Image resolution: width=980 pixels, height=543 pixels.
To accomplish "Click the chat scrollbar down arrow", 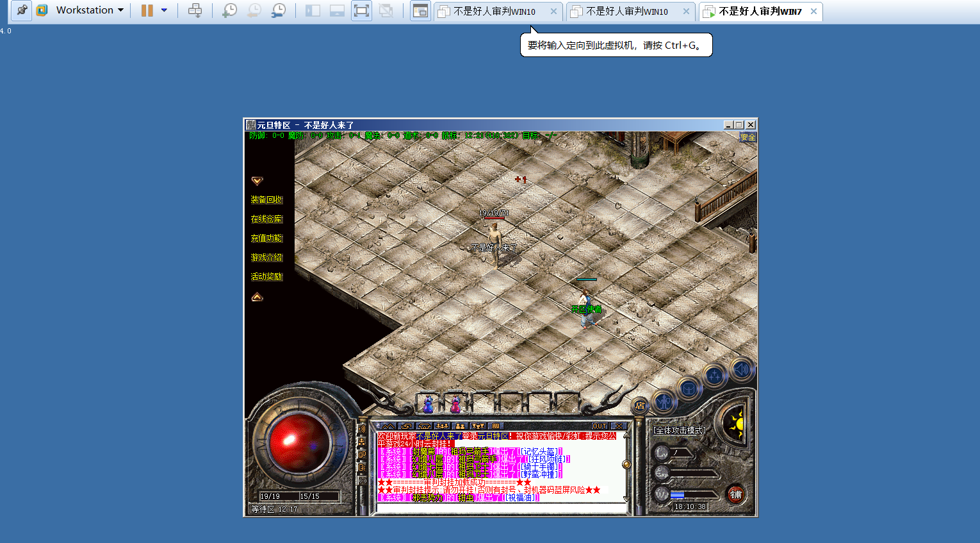I will click(x=626, y=499).
